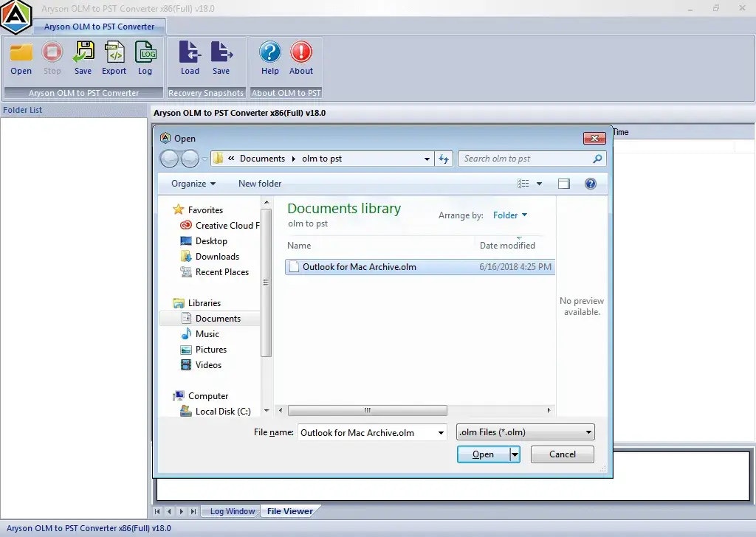
Task: Switch to the File Viewer tab
Action: click(289, 511)
